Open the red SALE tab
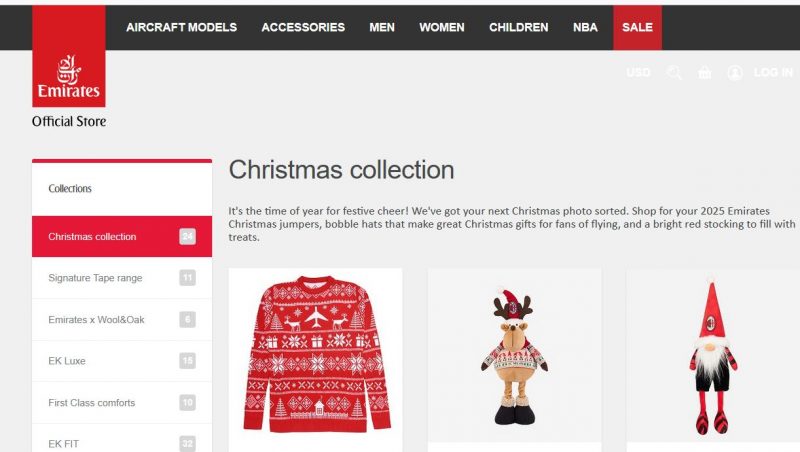The image size is (800, 452). [x=637, y=28]
